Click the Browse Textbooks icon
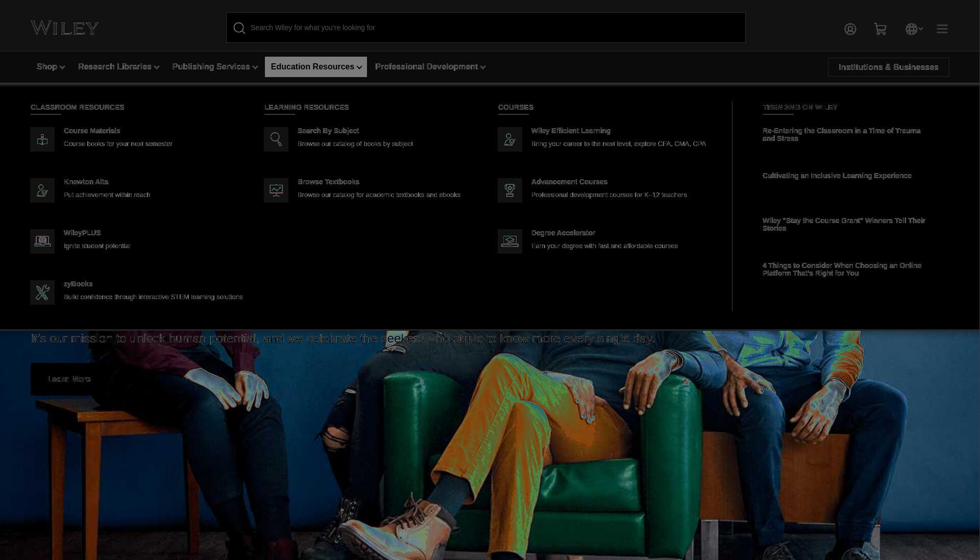 [276, 190]
